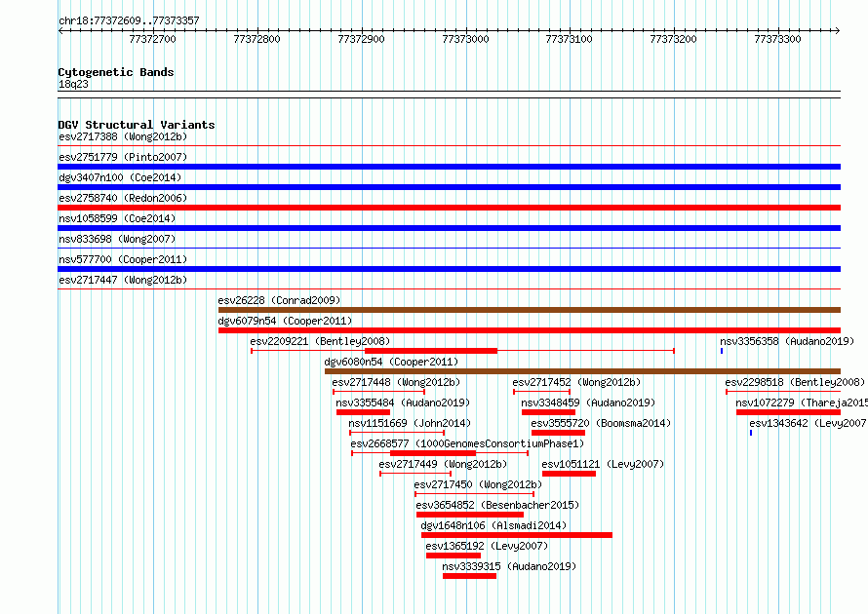Click the right arrow at ruler end
Image resolution: width=868 pixels, height=614 pixels.
838,31
